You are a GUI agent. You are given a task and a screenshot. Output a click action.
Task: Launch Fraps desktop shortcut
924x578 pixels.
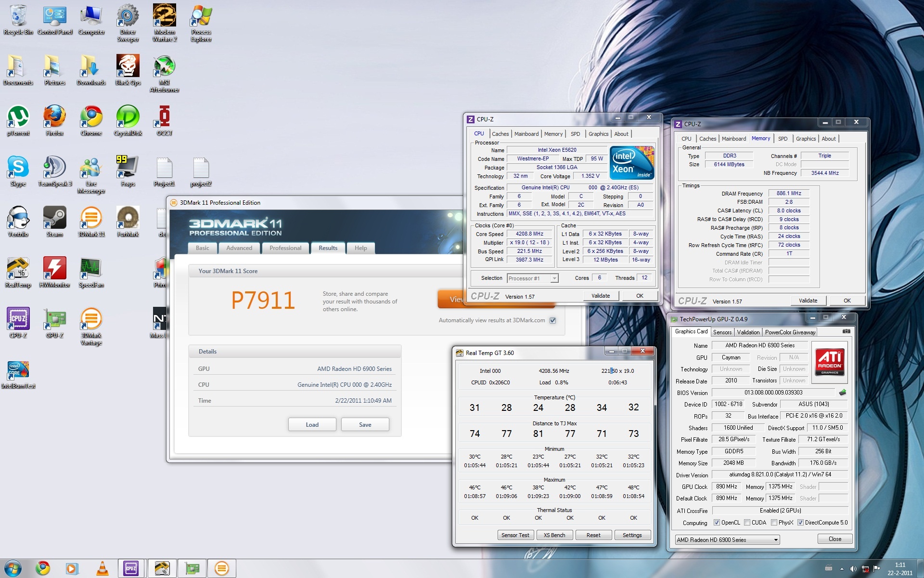[x=128, y=171]
